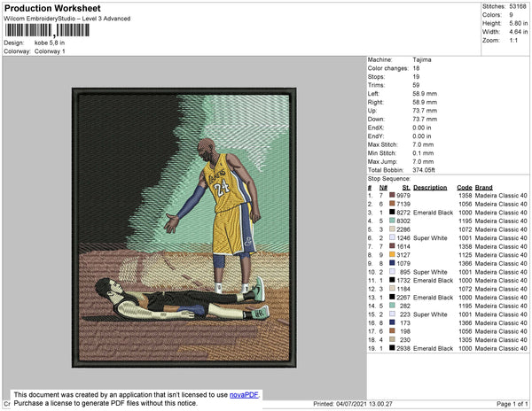Select the colors value 9
Viewport: 532px width, 411px height.
click(511, 15)
